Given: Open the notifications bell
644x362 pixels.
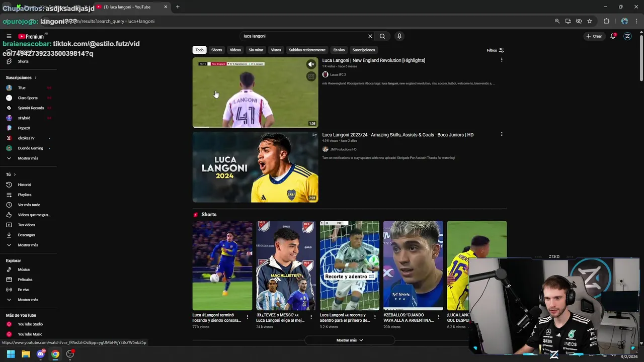Looking at the screenshot, I should click(x=613, y=36).
